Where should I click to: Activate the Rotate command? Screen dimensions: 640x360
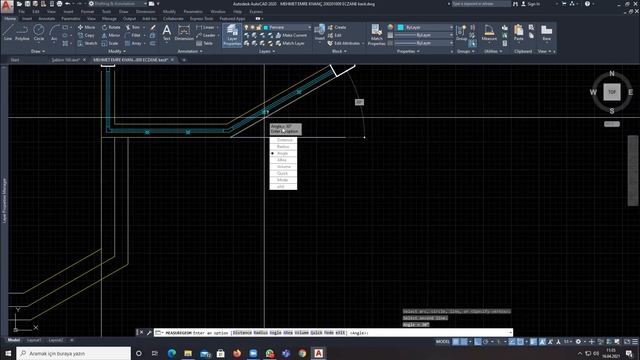pyautogui.click(x=111, y=27)
